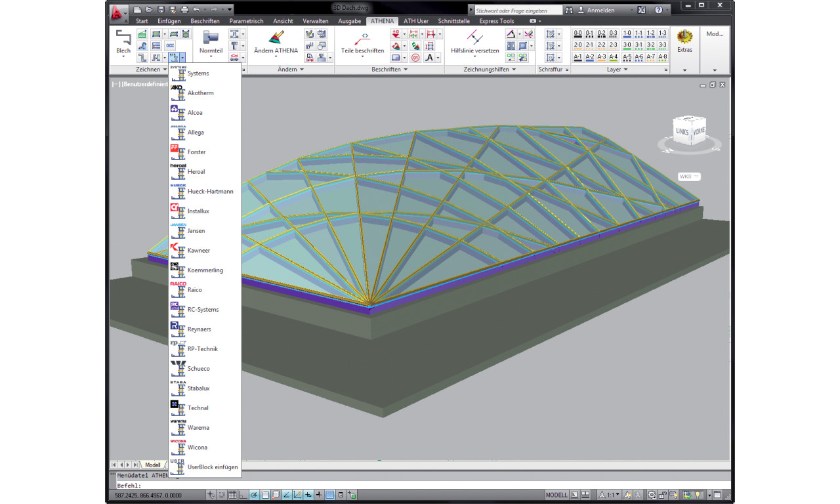The width and height of the screenshot is (840, 504).
Task: Choose Wicona from the systems list
Action: tap(205, 448)
